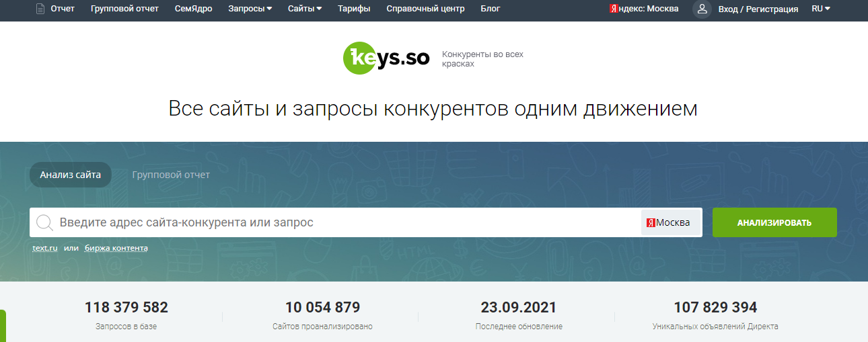Open the Москва region selector in search
The width and height of the screenshot is (868, 342).
point(670,222)
